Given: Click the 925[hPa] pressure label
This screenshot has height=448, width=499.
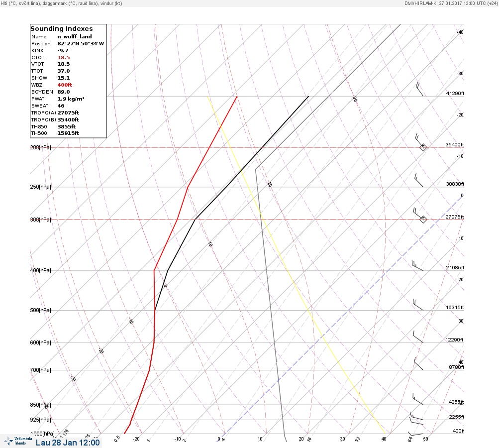Looking at the screenshot, I should 40,420.
